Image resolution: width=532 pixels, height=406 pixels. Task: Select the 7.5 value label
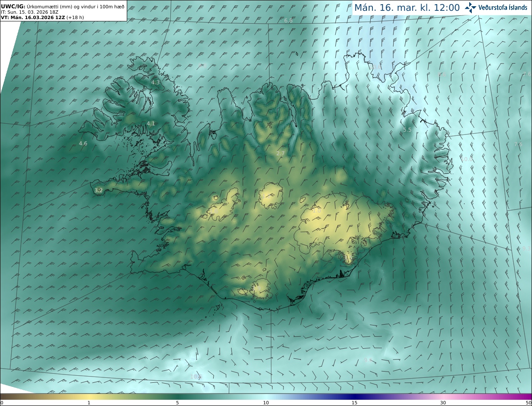[x=518, y=144]
